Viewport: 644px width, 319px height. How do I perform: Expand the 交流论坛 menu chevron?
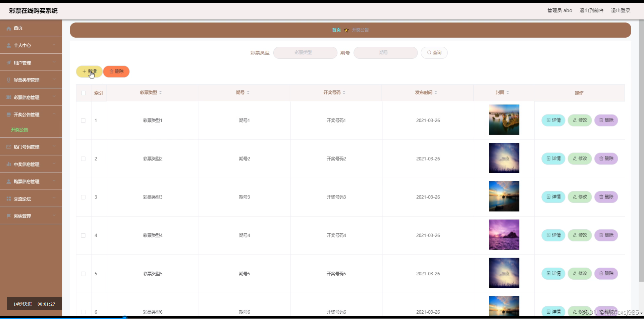coord(54,198)
